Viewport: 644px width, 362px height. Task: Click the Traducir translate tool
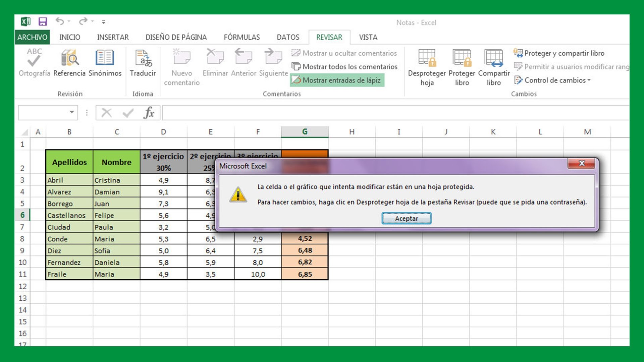143,62
